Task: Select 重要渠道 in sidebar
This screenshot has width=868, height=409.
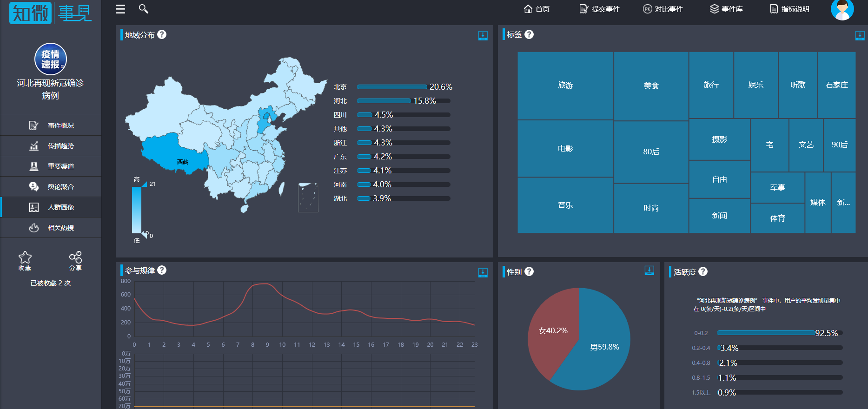Action: [51, 166]
